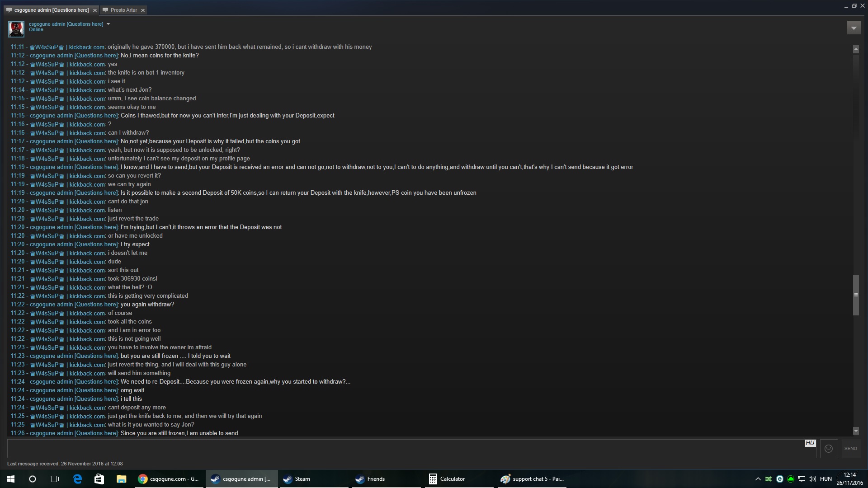Click the chat scrollbar up arrow
Viewport: 868px width, 488px height.
coord(856,49)
